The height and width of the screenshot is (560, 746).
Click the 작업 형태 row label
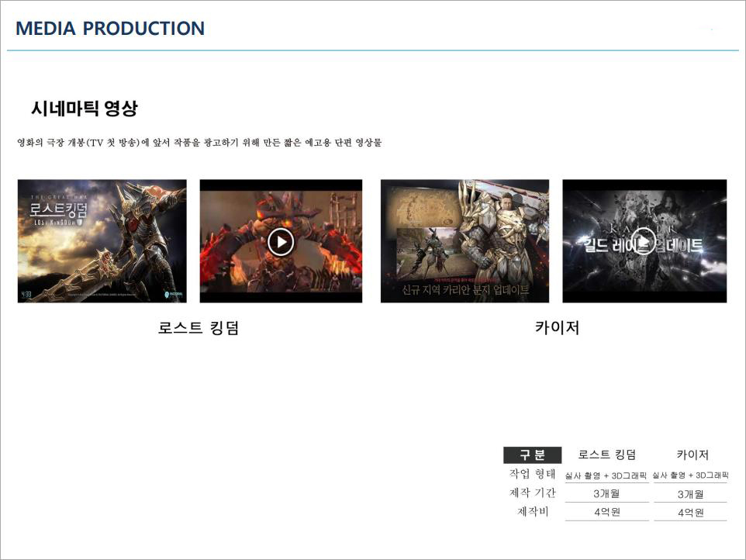coord(533,474)
